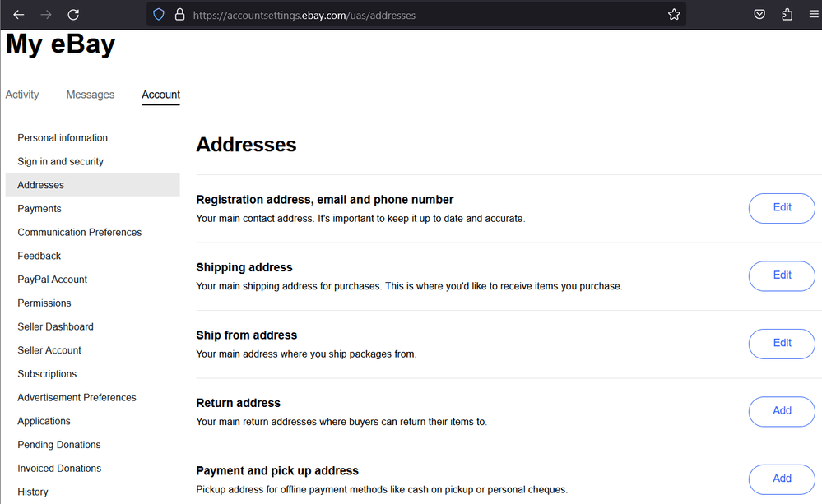Open Seller Dashboard link
Viewport: 822px width, 504px height.
56,326
